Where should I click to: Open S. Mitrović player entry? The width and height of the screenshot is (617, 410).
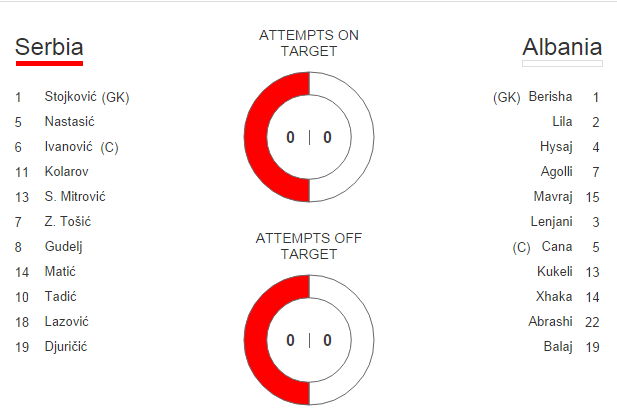(x=75, y=197)
